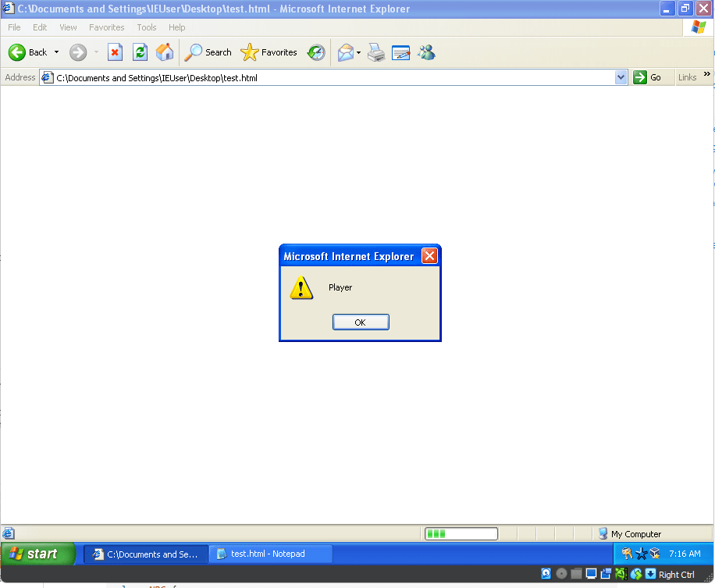This screenshot has height=588, width=715.
Task: Click the VirtualBox green mouse integration icon
Action: (621, 574)
